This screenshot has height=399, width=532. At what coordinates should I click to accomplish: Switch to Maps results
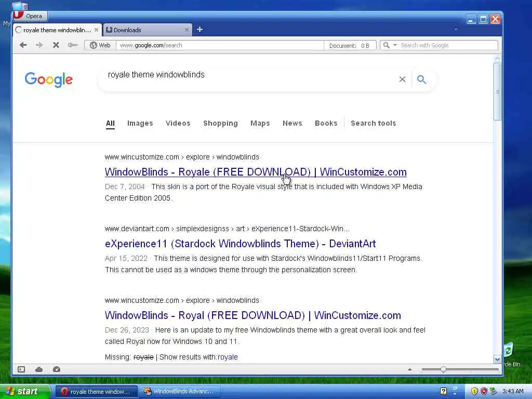tap(260, 124)
